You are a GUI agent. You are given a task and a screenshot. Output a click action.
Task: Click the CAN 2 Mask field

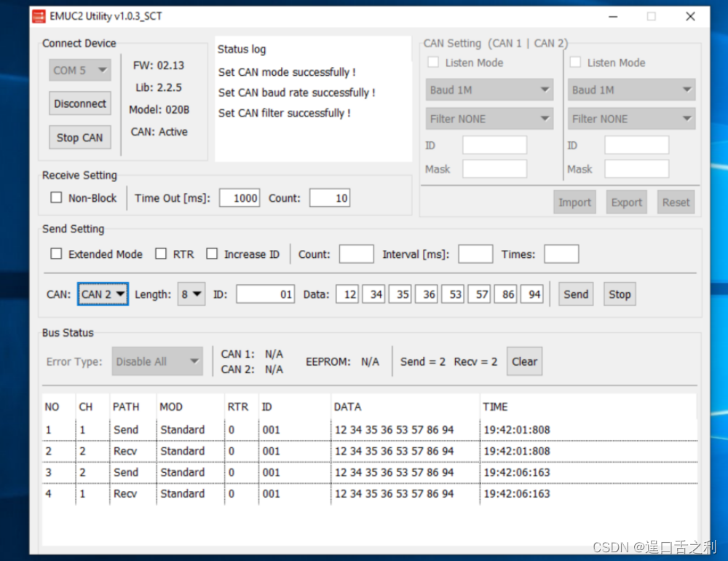(636, 169)
